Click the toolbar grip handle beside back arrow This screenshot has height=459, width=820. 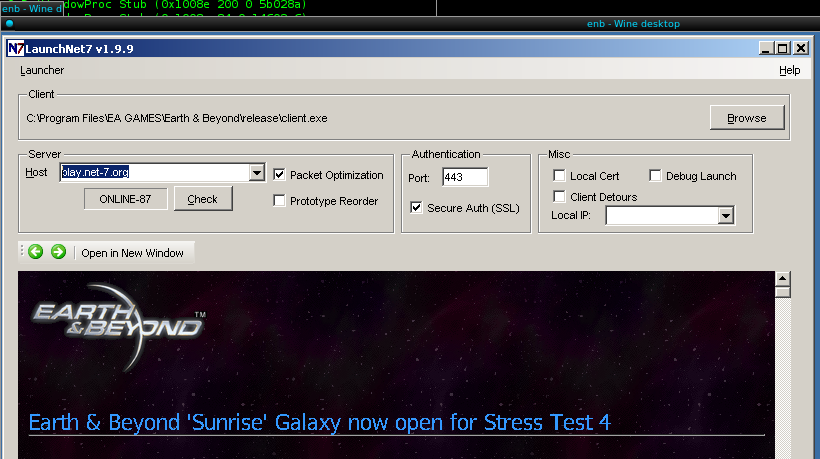[x=22, y=252]
